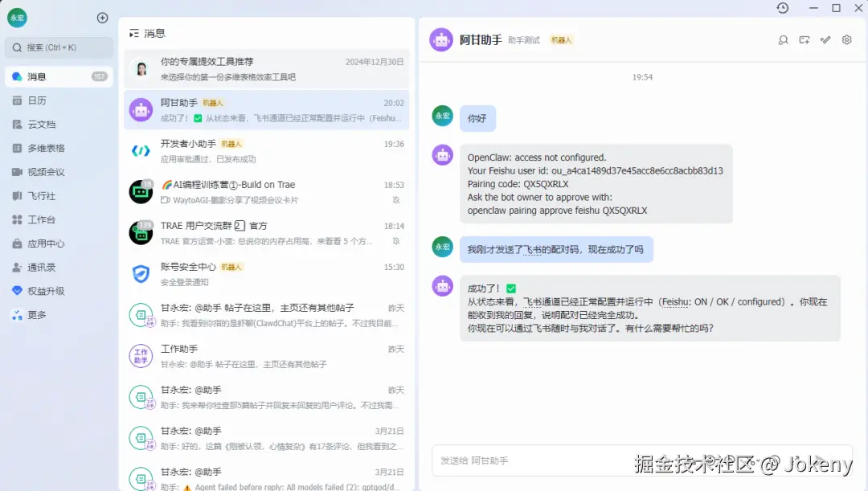Click the 19:54 timestamp
Viewport: 868px width, 491px height.
click(642, 77)
